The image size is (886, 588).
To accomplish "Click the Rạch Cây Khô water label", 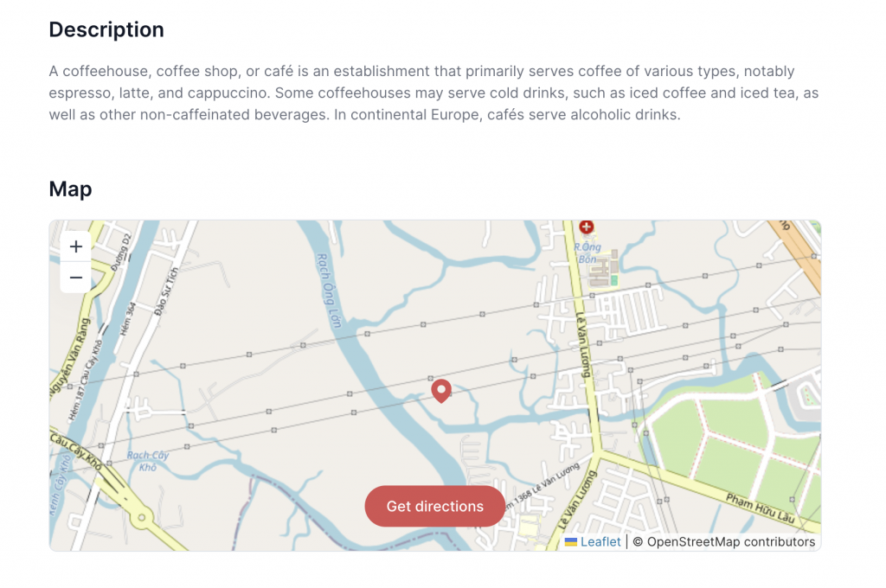I will [148, 461].
